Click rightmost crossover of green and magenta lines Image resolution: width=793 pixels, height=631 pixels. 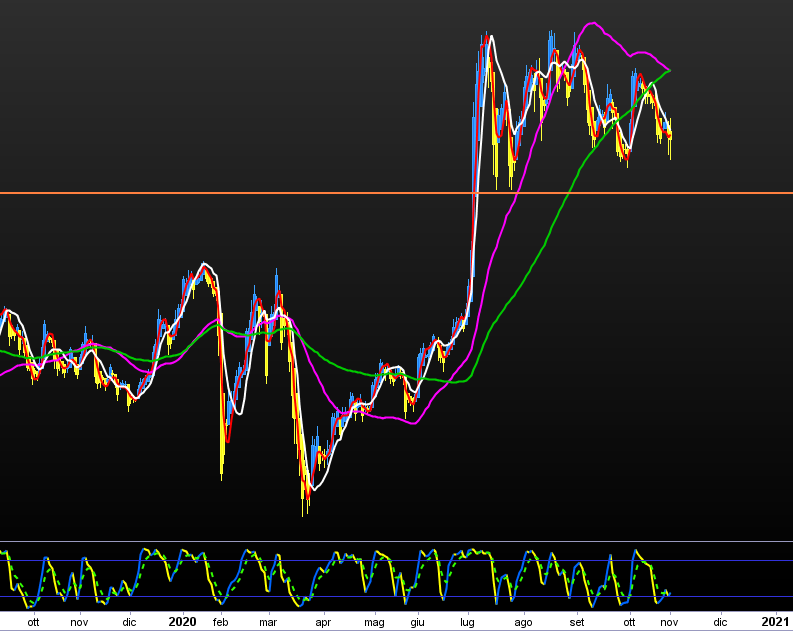669,71
